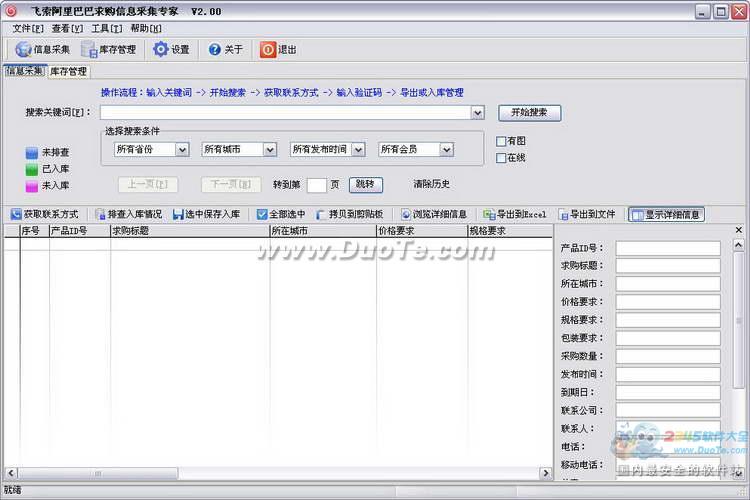Click 导出到文件 icon
The height and width of the screenshot is (500, 750).
coord(563,214)
